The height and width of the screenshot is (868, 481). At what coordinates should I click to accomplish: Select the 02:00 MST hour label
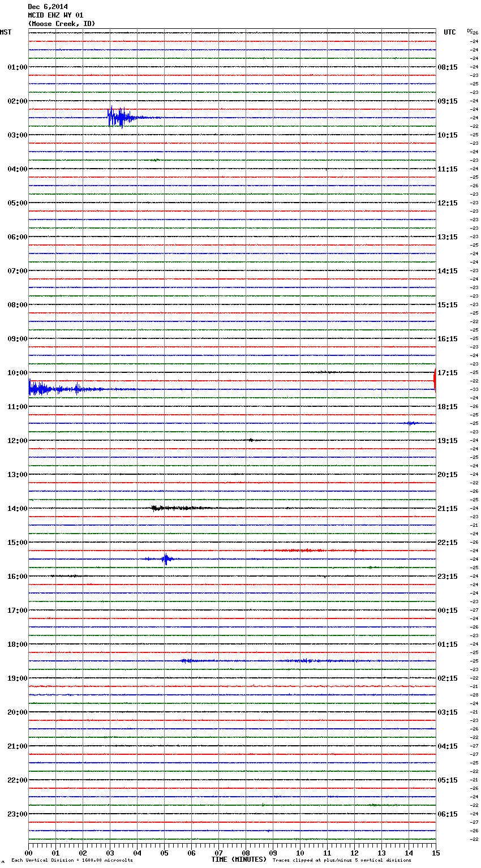point(18,101)
